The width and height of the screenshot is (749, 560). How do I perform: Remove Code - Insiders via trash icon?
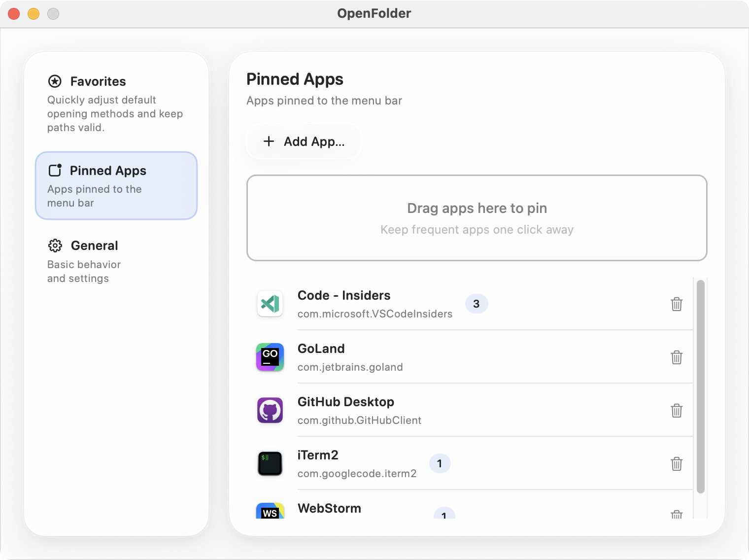click(677, 304)
